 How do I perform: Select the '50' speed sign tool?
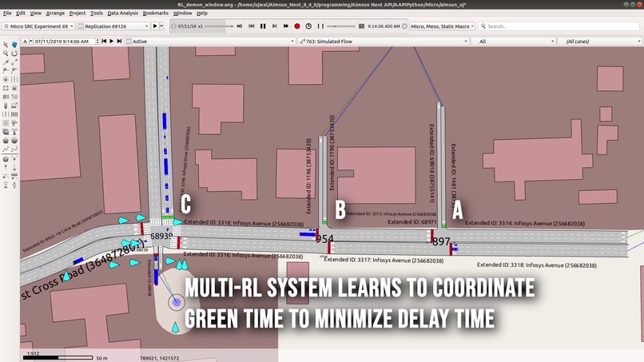(14, 97)
